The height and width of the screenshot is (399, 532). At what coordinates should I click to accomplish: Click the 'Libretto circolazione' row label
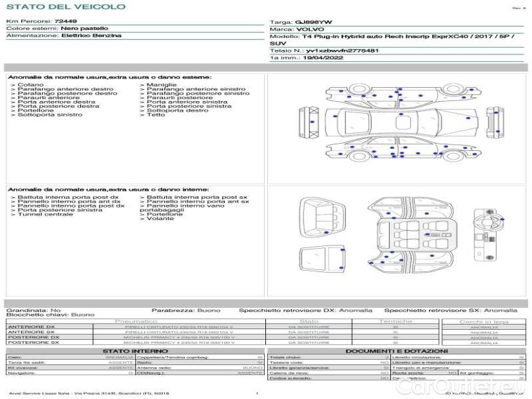pyautogui.click(x=417, y=357)
